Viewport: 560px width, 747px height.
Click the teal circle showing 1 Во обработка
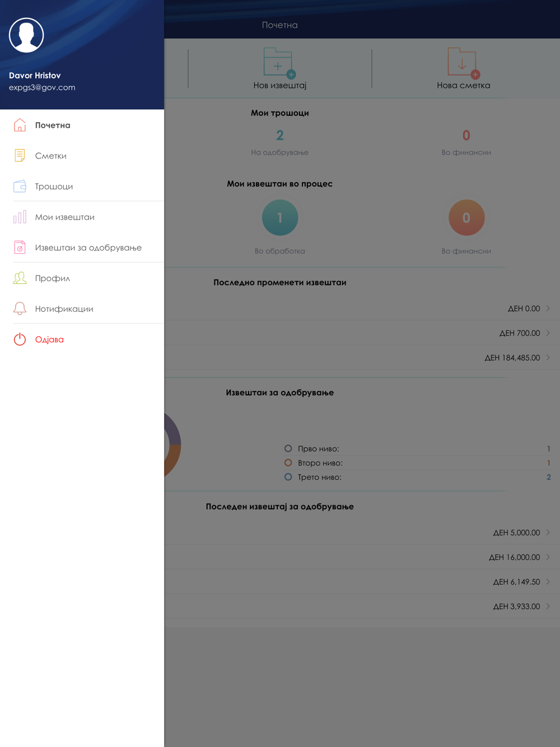coord(279,218)
